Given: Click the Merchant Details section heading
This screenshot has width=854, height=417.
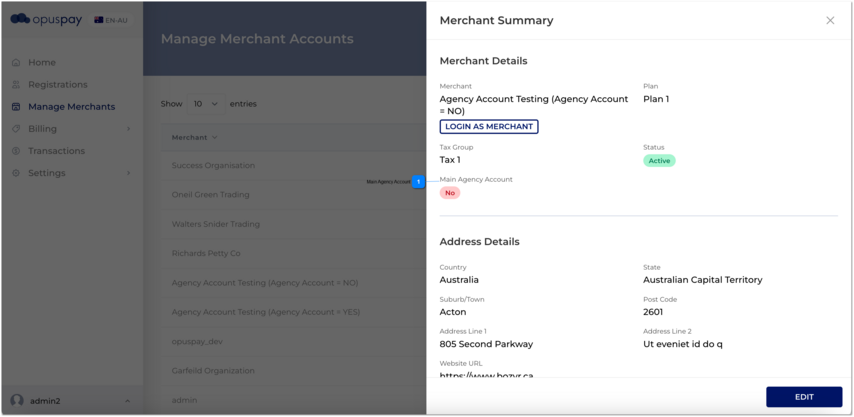Looking at the screenshot, I should pos(483,61).
